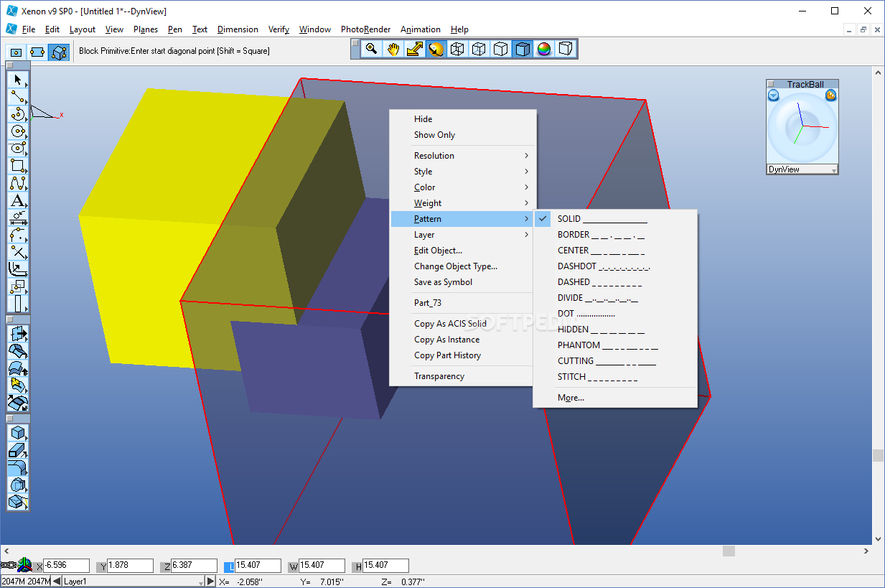Click the last cube icon in view toolbar

566,49
